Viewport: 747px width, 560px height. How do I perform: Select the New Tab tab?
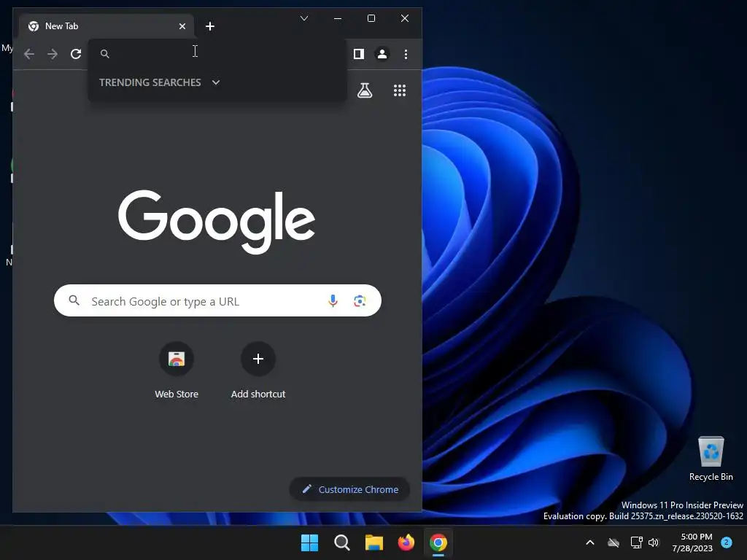point(107,26)
